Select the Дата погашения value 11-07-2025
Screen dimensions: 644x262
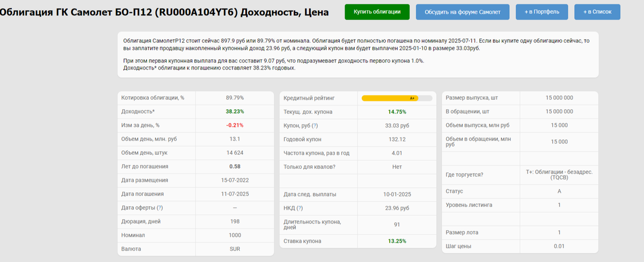[235, 194]
